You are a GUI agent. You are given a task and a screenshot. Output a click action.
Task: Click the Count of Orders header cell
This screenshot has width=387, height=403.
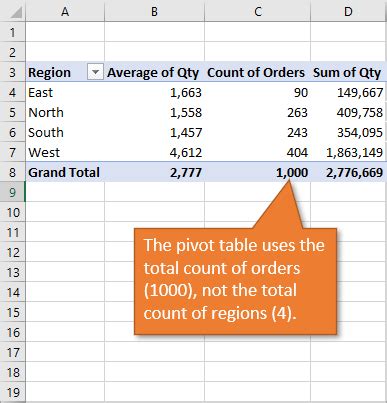(x=258, y=72)
